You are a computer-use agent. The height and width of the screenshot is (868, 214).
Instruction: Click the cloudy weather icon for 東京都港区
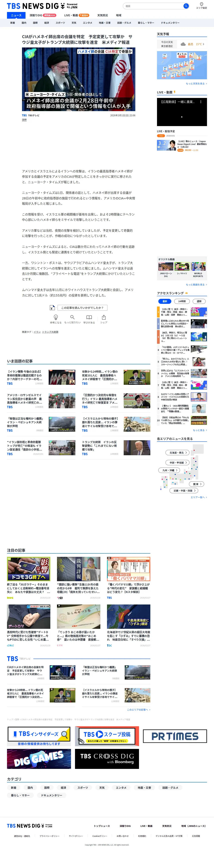pos(183,44)
